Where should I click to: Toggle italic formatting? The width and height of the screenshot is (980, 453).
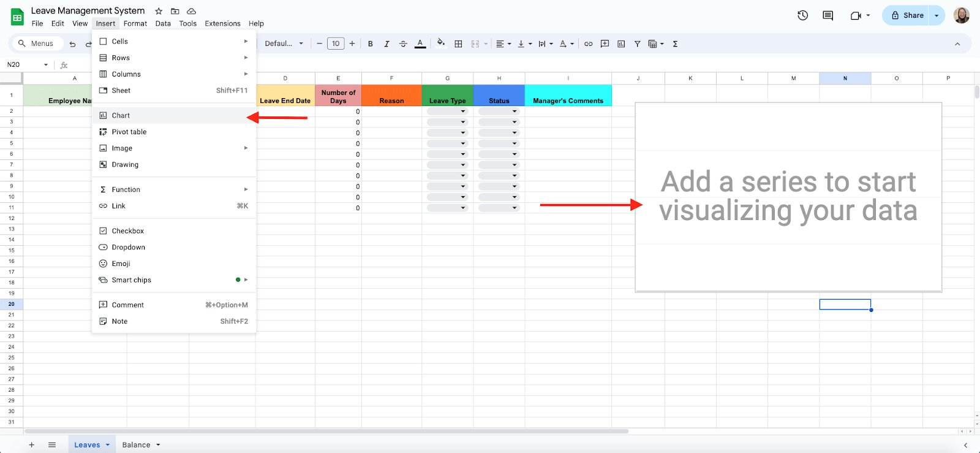[x=386, y=44]
